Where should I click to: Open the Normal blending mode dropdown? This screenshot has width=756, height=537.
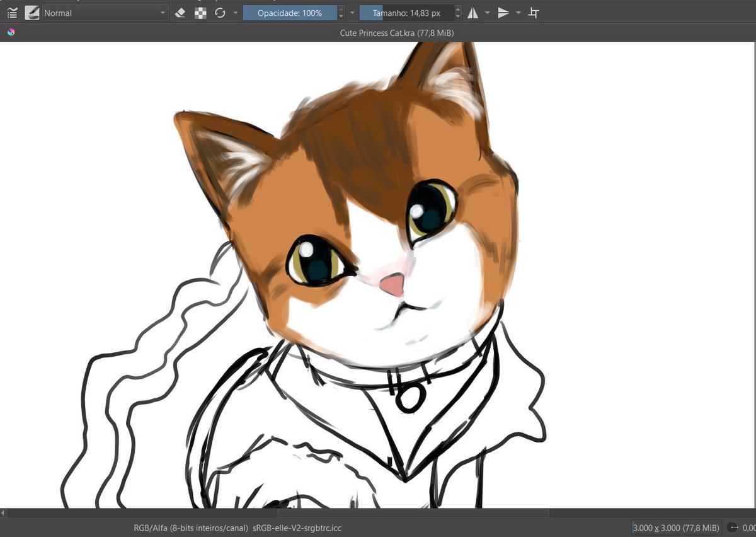point(105,13)
